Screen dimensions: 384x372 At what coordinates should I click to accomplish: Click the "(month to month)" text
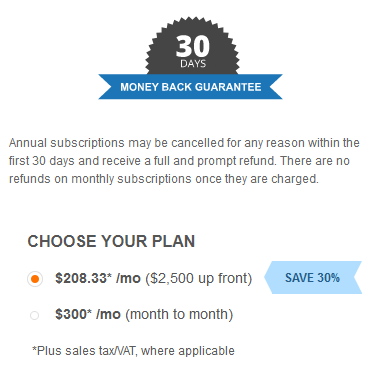(x=179, y=315)
